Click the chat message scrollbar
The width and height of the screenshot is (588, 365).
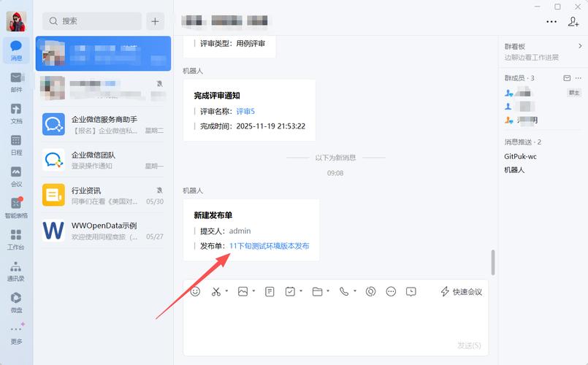[493, 262]
